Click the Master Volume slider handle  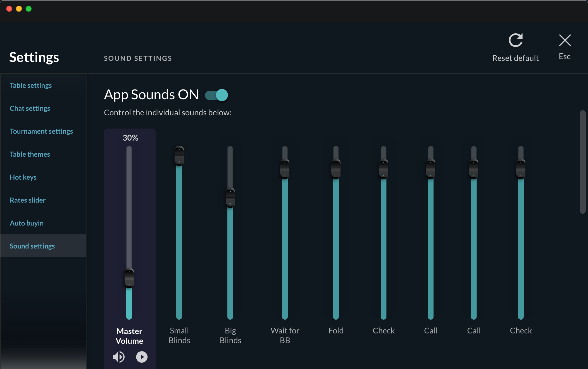click(x=129, y=278)
